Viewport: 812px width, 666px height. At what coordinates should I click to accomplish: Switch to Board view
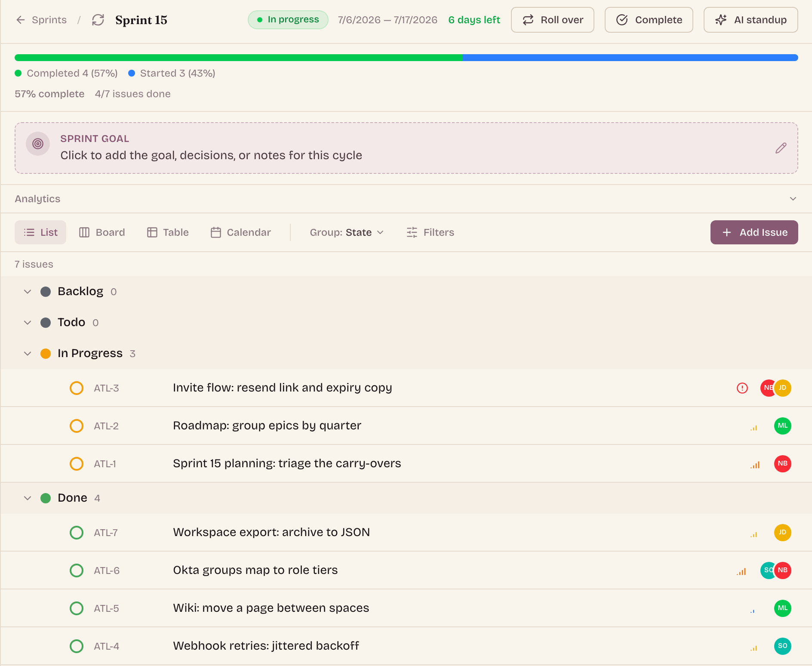tap(102, 232)
